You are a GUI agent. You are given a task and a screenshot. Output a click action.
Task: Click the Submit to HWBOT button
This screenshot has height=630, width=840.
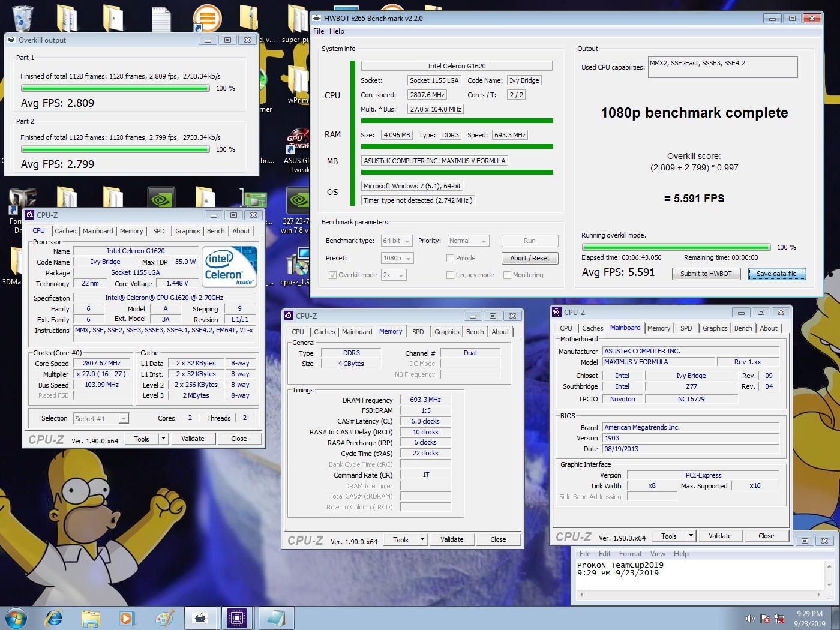click(x=706, y=274)
